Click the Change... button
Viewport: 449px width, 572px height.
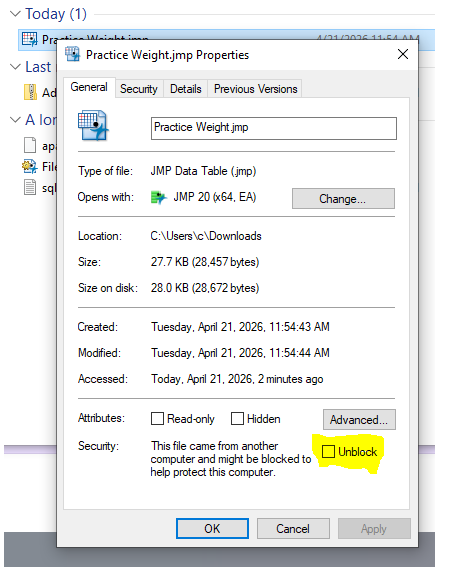(343, 198)
